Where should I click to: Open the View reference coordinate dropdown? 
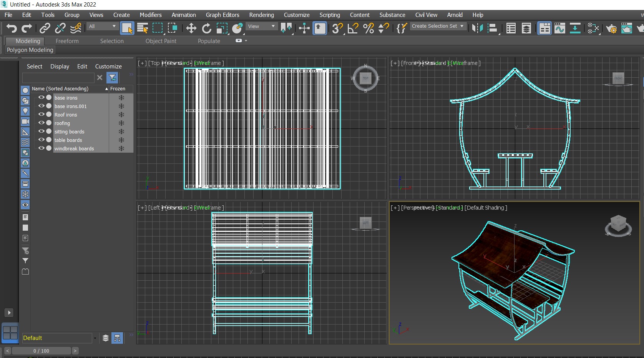point(261,26)
